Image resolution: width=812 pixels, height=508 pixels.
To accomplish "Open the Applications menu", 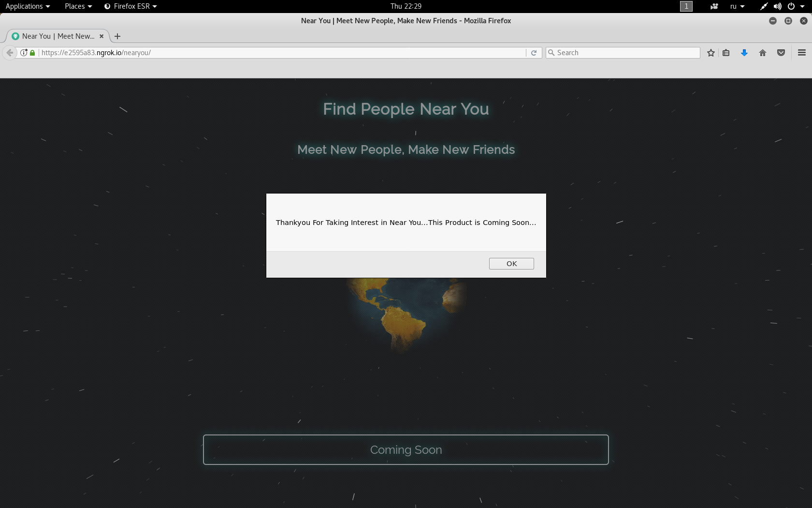I will click(x=28, y=6).
